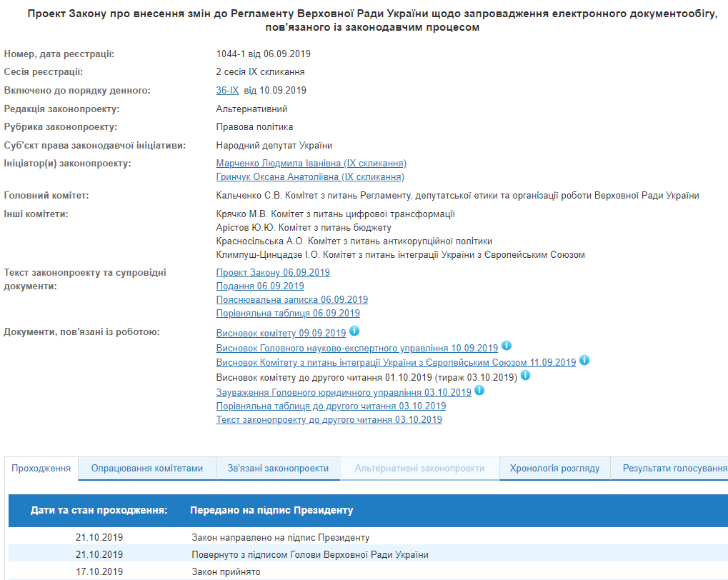728x580 pixels.
Task: Open the Подання 06.09.2019 document link
Action: pyautogui.click(x=259, y=286)
